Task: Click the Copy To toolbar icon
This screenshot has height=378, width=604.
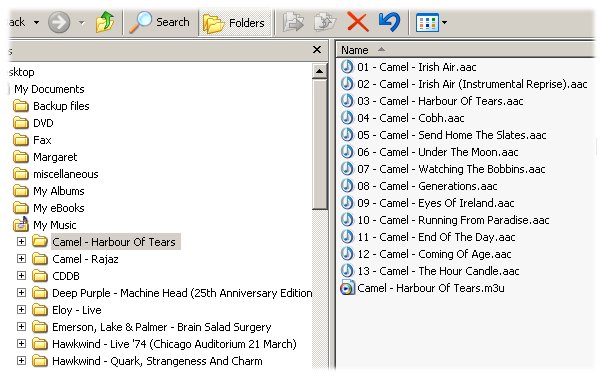Action: click(x=325, y=22)
